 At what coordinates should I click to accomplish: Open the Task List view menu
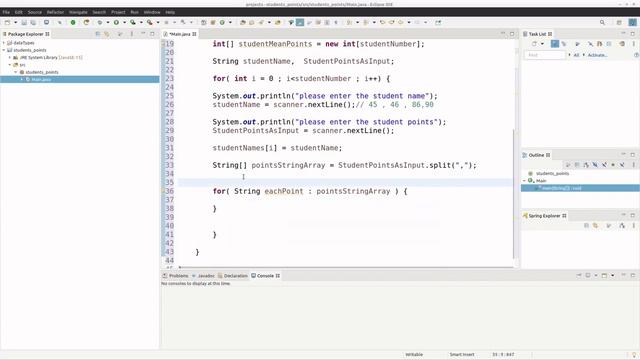coord(633,44)
